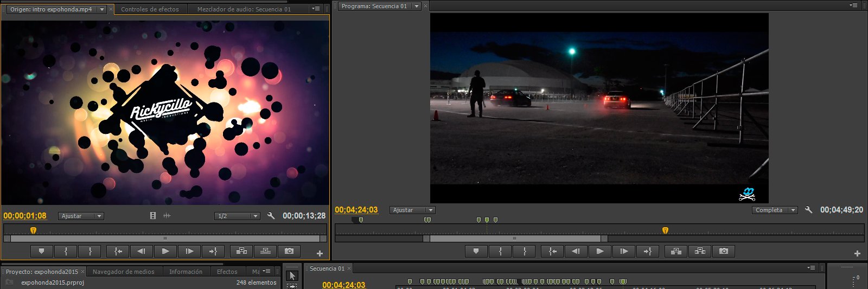Click Source monitor timecode 00;00;01;08
The image size is (868, 289).
25,216
